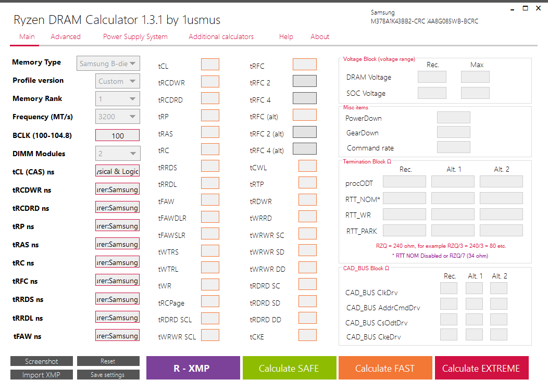
Task: Click the tRCDRD timing box
Action: click(210, 98)
